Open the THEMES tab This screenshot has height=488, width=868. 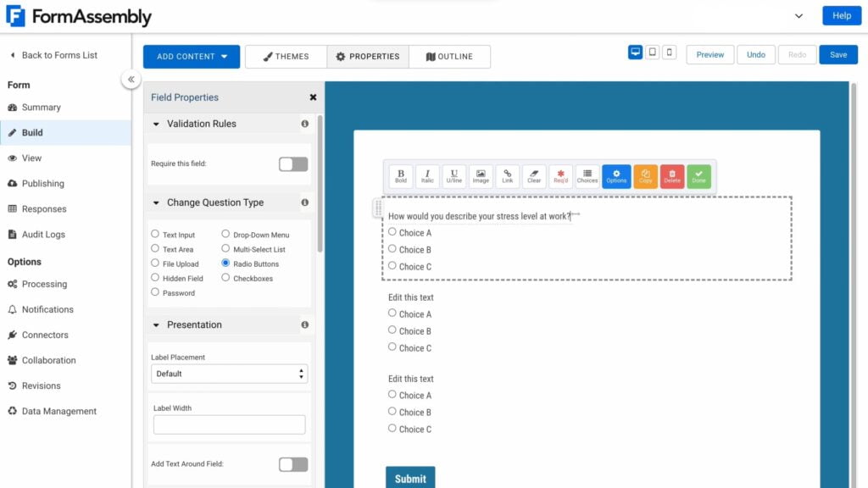coord(286,56)
